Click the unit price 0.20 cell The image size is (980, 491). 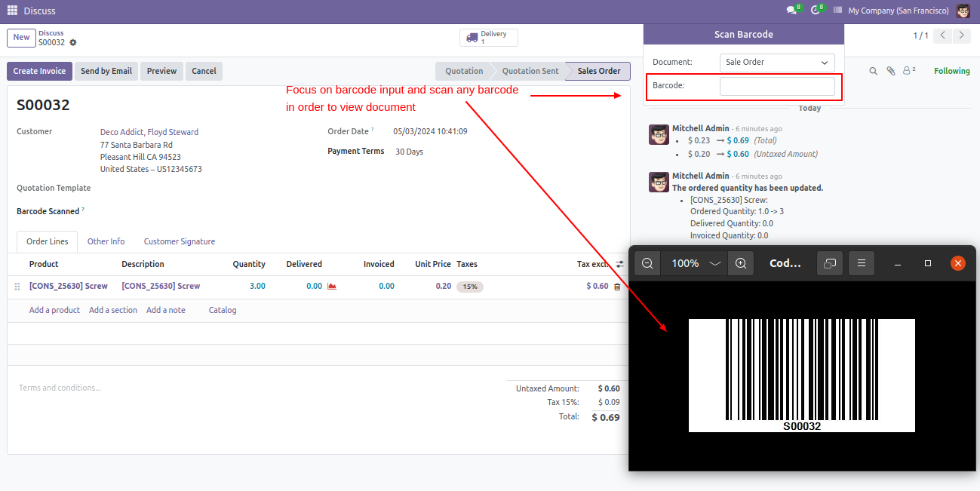pyautogui.click(x=443, y=287)
